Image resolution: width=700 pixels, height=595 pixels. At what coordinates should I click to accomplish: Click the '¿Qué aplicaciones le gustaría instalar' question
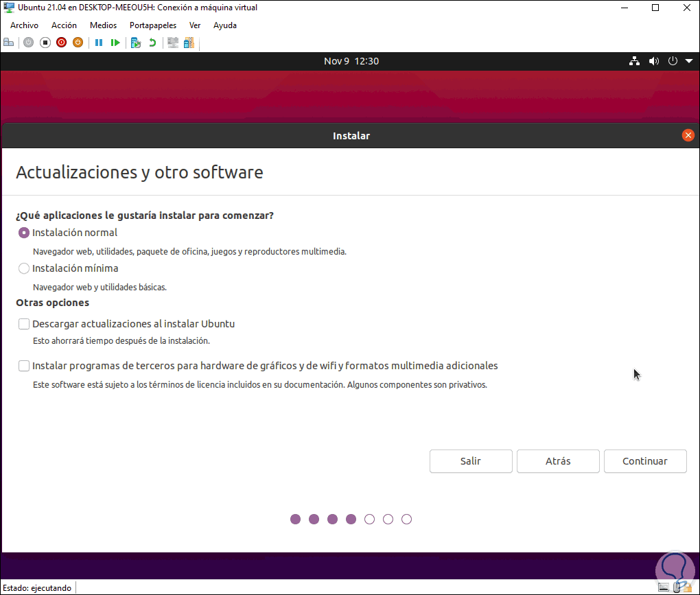[145, 215]
